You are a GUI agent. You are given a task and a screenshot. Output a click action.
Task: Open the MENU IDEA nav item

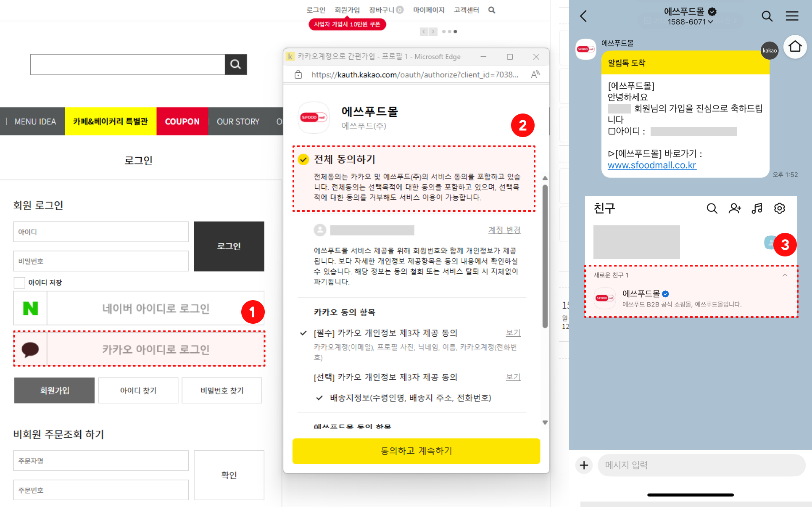(35, 121)
